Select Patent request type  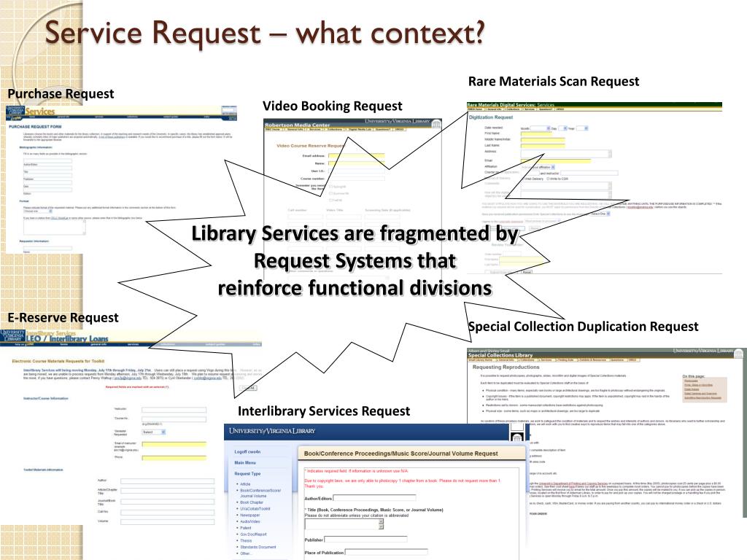(x=246, y=528)
